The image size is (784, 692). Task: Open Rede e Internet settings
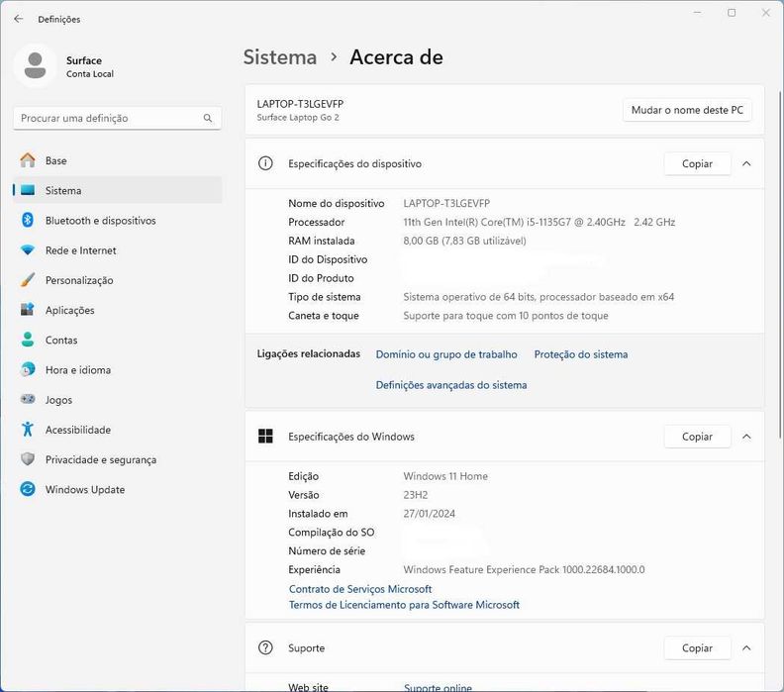point(118,250)
